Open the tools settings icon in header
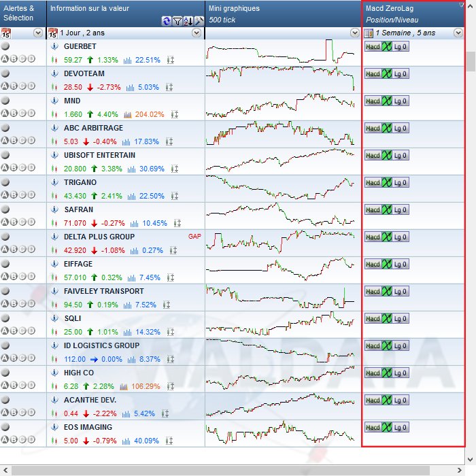476x476 pixels. (x=199, y=21)
